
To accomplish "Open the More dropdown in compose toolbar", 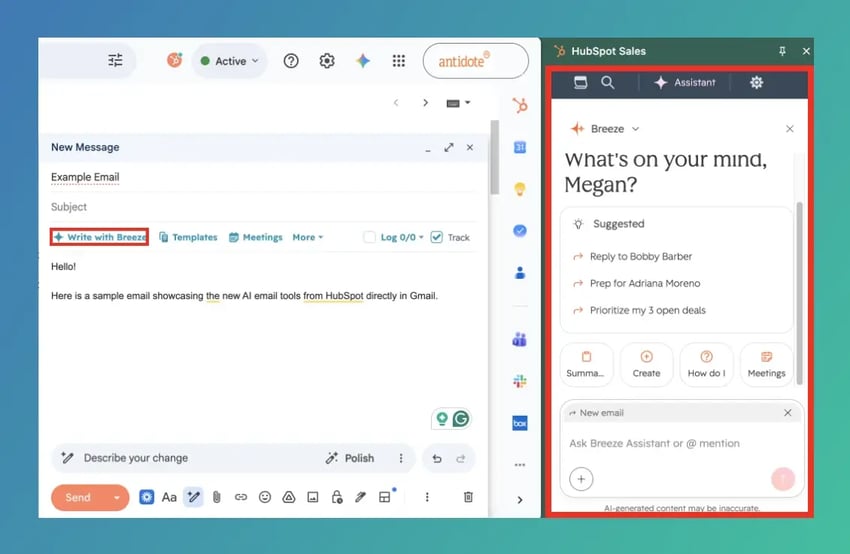I will click(307, 237).
